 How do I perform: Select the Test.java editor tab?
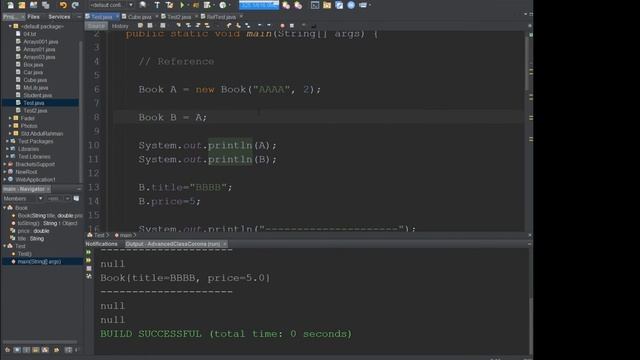coord(101,17)
